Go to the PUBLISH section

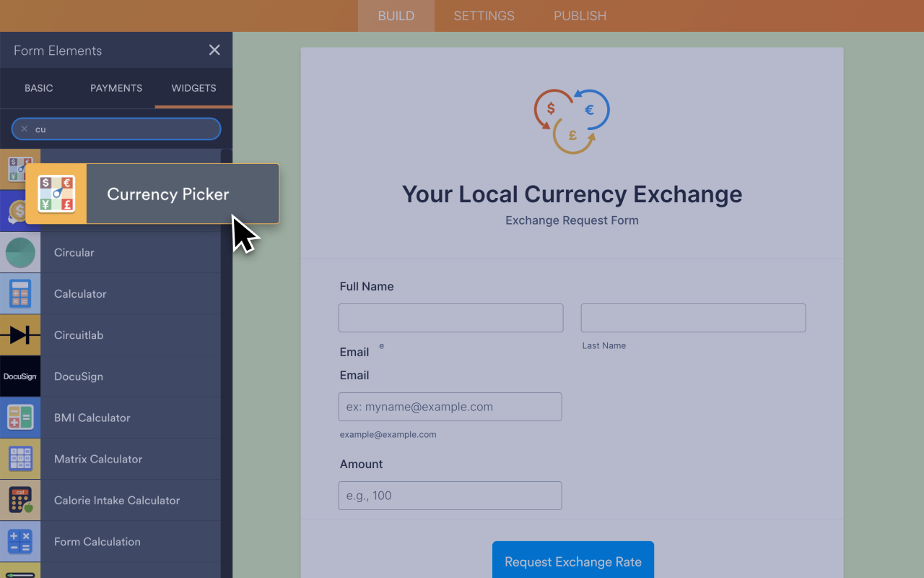(x=580, y=15)
